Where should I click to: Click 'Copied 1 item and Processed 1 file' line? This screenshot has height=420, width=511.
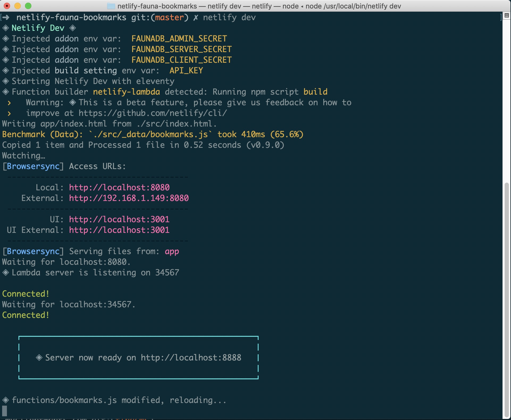tap(143, 145)
